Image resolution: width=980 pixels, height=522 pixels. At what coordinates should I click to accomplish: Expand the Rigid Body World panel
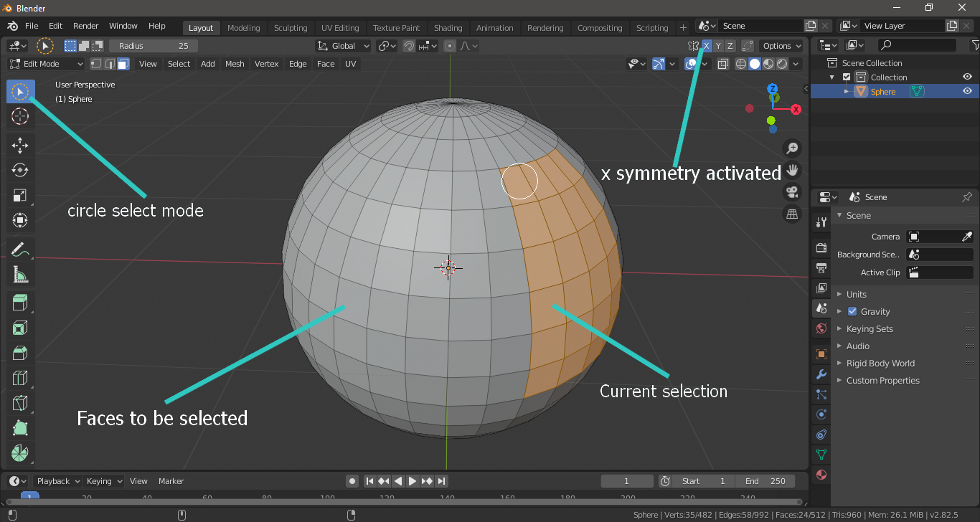[880, 363]
